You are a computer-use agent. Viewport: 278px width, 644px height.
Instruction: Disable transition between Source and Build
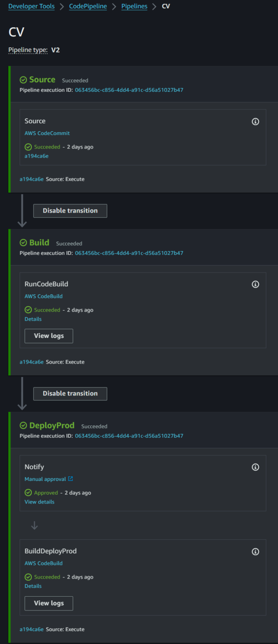click(x=70, y=211)
